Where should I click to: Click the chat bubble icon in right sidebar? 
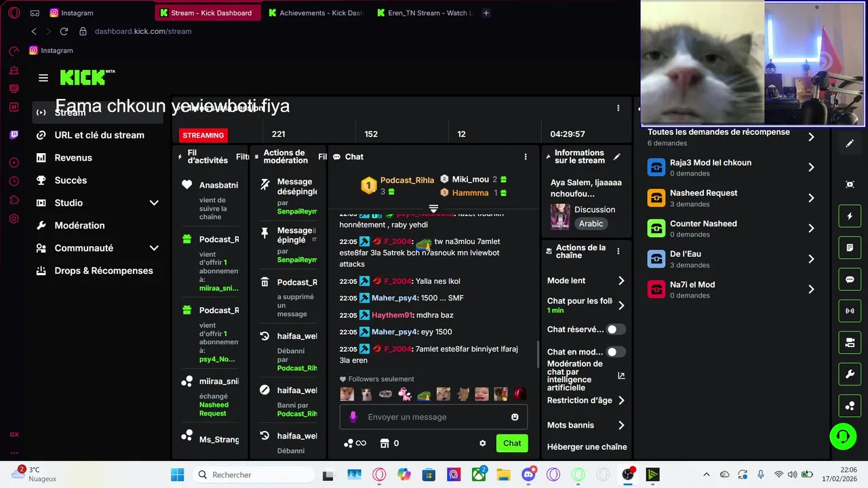pos(850,279)
